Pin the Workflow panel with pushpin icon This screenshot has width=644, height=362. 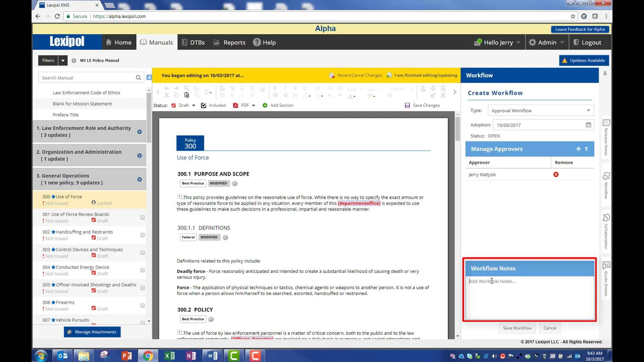pos(605,74)
